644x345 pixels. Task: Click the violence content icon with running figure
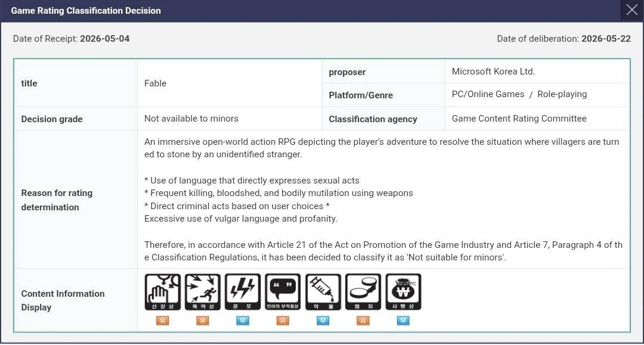click(203, 292)
